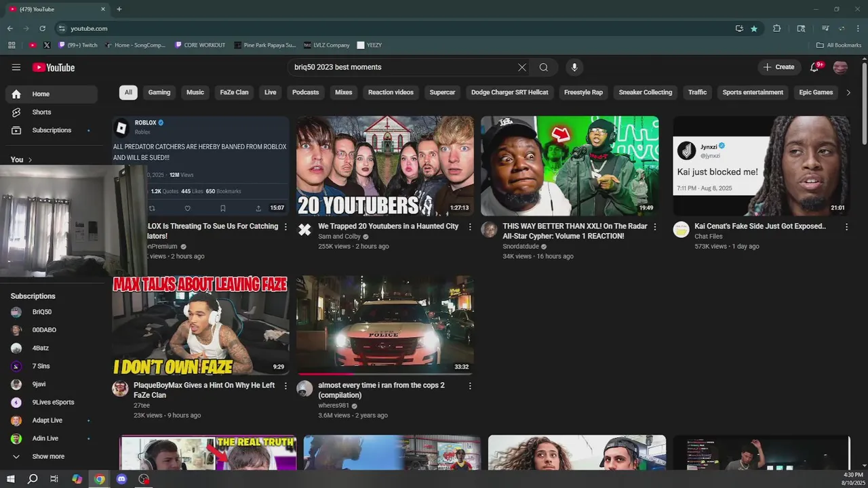This screenshot has height=488, width=868.
Task: Select the Freestyle Rap chip
Action: (x=583, y=92)
